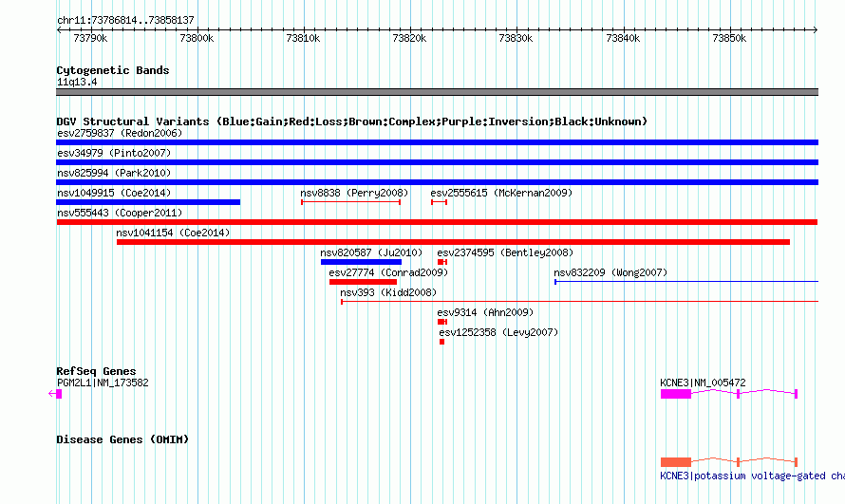Select the esv2374595 (Bentley2008) small red feature
This screenshot has width=845, height=504.
pos(442,262)
